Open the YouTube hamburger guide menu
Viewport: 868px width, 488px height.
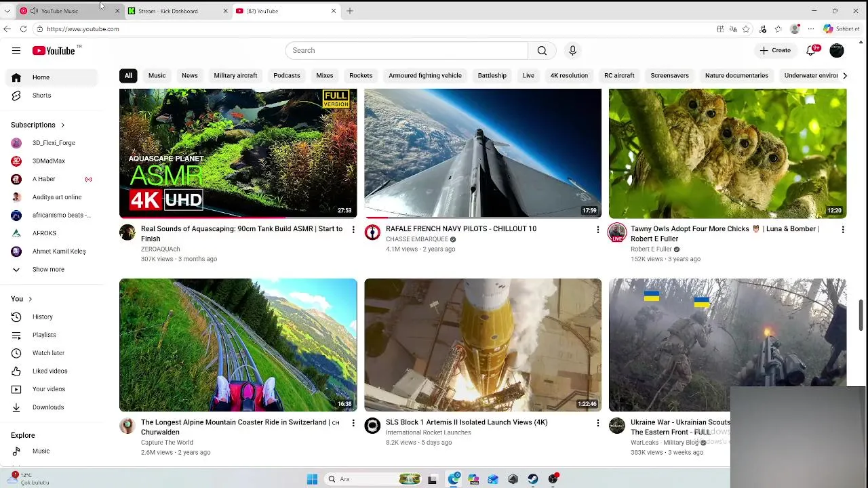tap(16, 50)
